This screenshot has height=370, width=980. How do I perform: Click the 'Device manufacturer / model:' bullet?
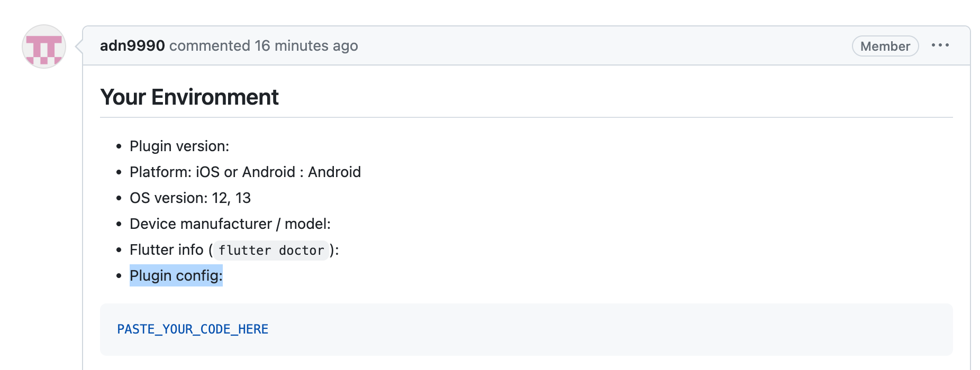[230, 224]
